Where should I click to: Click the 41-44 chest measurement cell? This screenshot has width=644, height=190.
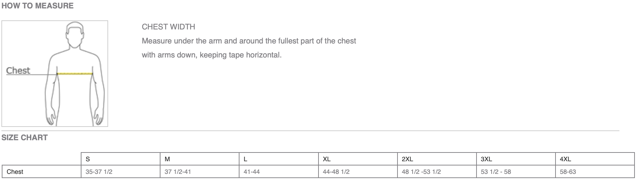pyautogui.click(x=252, y=172)
